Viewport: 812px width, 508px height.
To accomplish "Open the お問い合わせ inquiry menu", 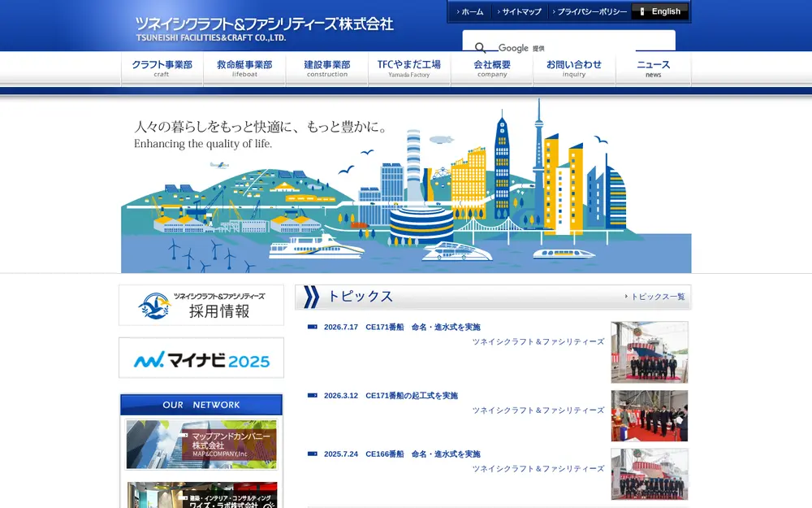I will pos(574,68).
